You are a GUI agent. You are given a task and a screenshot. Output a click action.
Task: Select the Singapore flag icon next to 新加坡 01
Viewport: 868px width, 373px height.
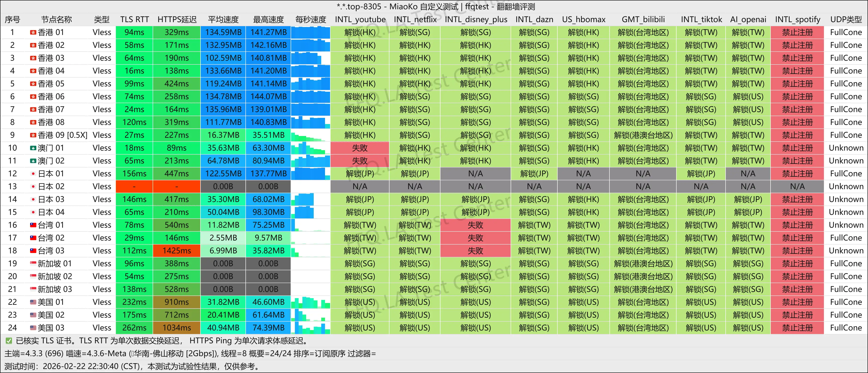click(x=33, y=263)
